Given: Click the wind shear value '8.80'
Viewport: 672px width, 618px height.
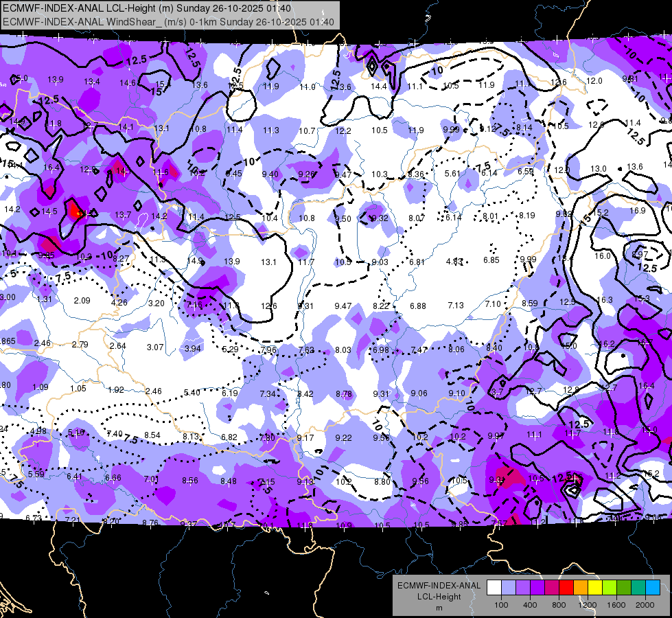Looking at the screenshot, I should (382, 481).
